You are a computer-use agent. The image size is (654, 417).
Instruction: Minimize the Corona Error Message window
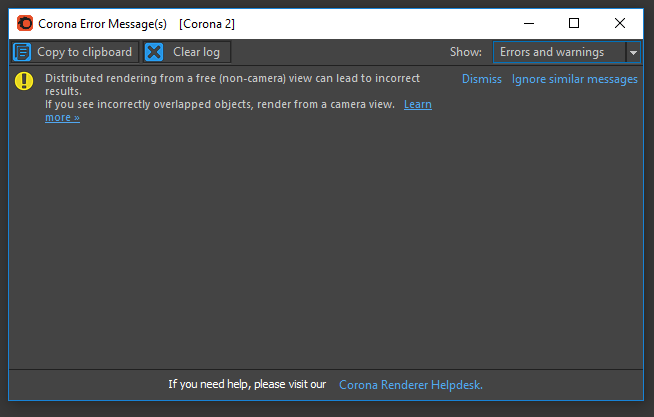pos(529,23)
